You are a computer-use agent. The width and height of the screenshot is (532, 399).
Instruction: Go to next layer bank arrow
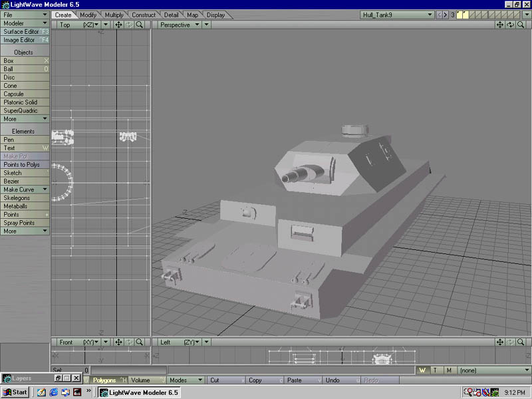tap(445, 15)
